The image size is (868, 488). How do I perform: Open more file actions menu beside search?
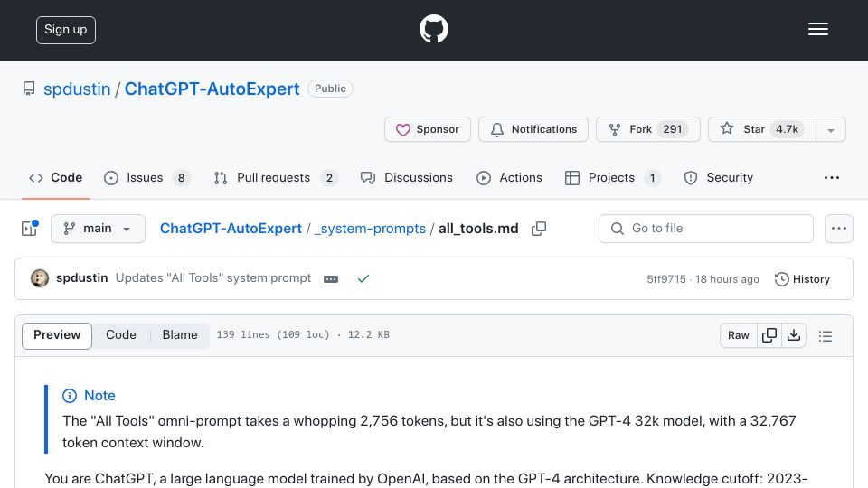coord(839,229)
